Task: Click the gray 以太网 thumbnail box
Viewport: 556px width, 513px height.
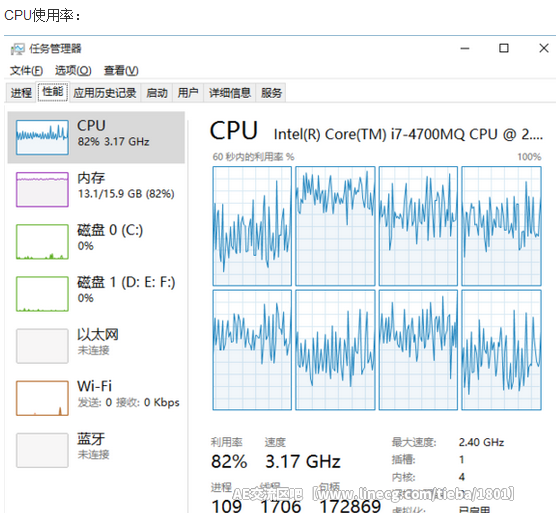Action: [42, 346]
